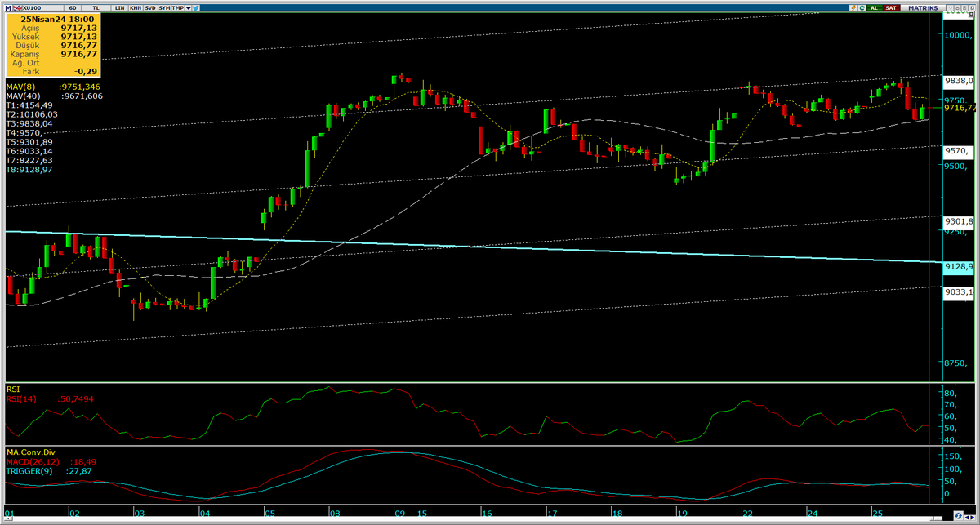Click the RSI(14) indicator value label
The height and width of the screenshot is (525, 980).
(51, 398)
